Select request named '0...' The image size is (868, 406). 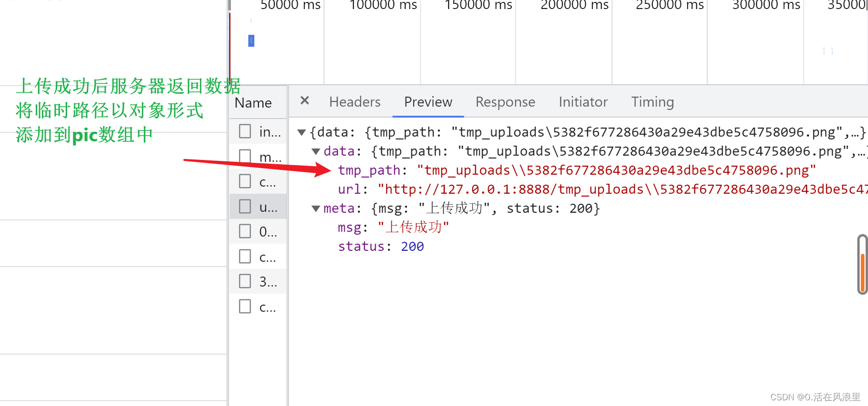tap(268, 231)
